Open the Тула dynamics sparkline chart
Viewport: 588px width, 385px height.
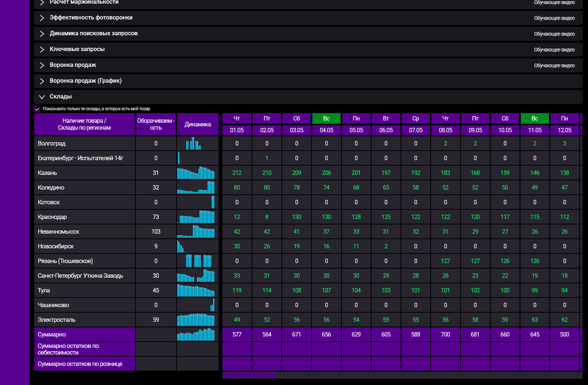196,290
